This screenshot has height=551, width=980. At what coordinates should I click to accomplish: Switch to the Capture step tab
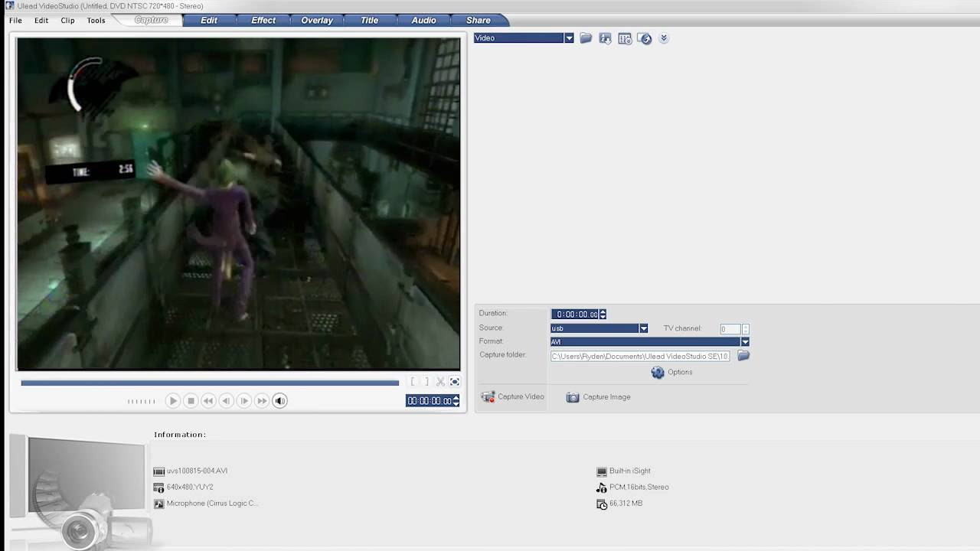151,20
